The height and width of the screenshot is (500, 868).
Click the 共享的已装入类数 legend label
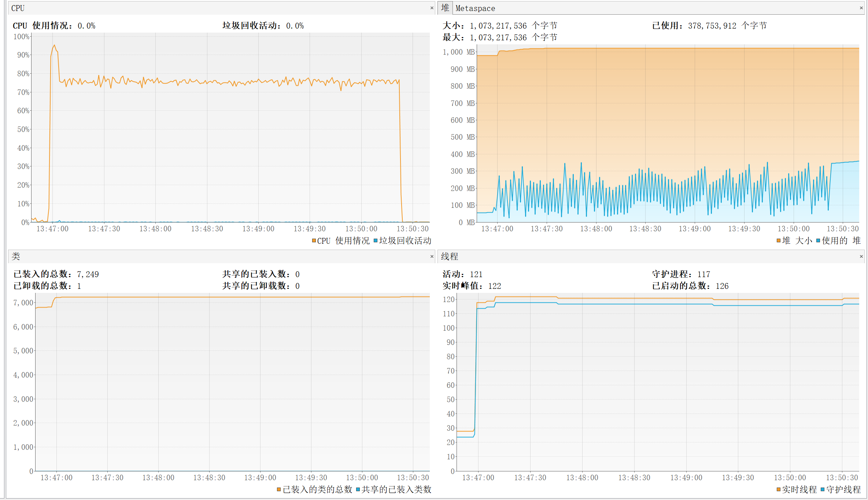pyautogui.click(x=396, y=489)
